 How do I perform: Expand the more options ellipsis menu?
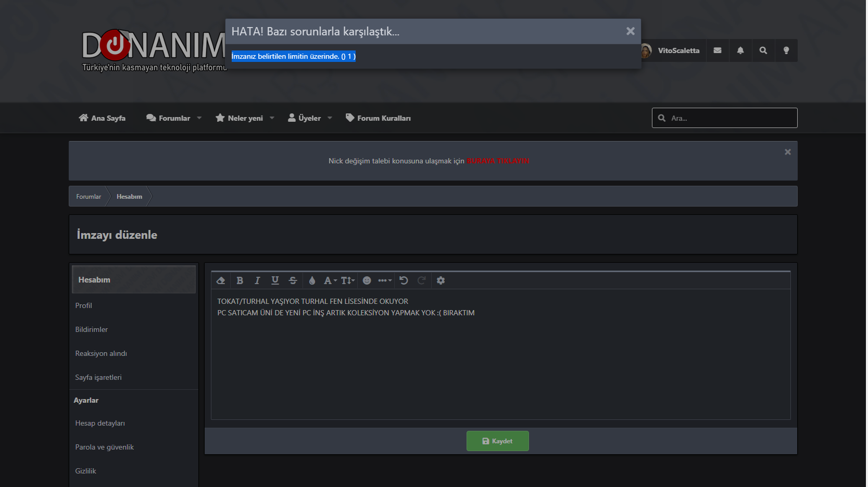pos(385,280)
